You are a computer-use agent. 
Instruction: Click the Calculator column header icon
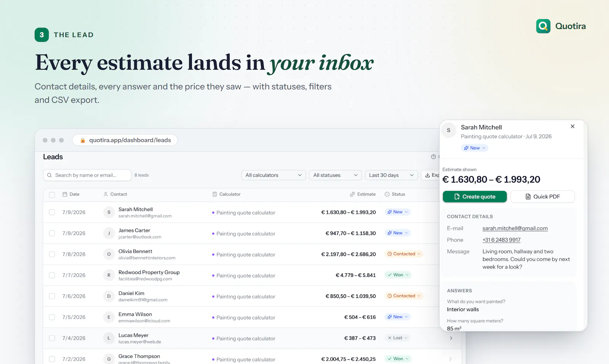click(215, 194)
